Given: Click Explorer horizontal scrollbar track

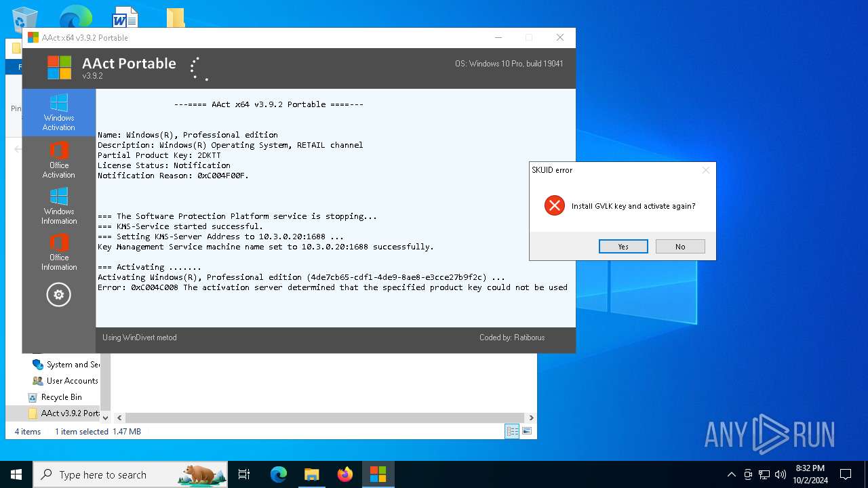Looking at the screenshot, I should coord(325,418).
